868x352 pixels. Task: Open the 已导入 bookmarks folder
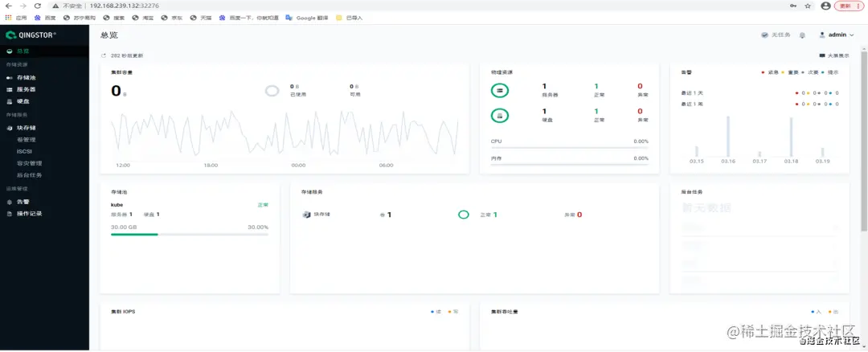point(350,18)
